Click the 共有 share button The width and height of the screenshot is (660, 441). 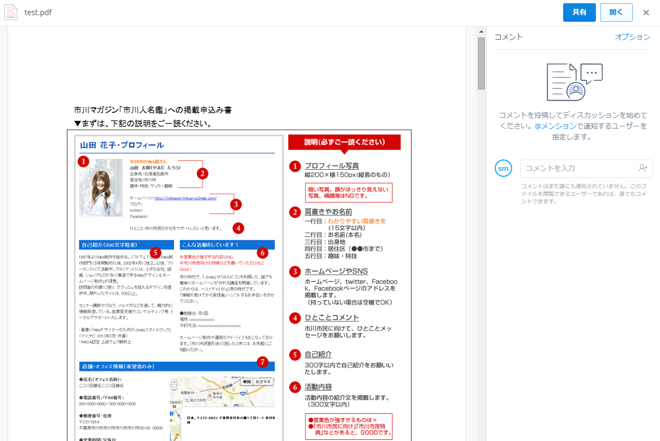click(579, 12)
